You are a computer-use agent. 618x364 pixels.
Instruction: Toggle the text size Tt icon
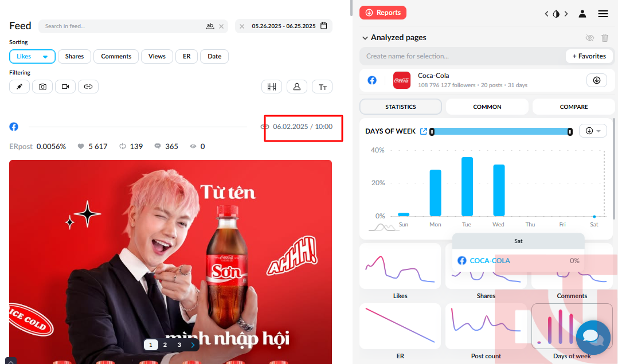pos(322,87)
